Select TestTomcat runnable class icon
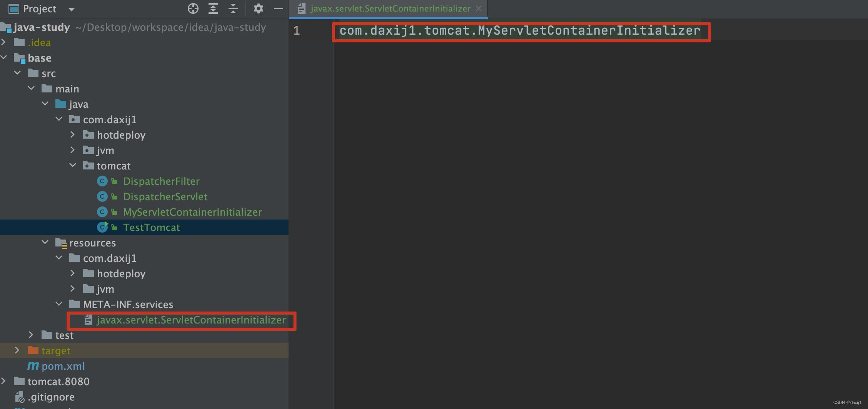The image size is (868, 409). pos(102,227)
